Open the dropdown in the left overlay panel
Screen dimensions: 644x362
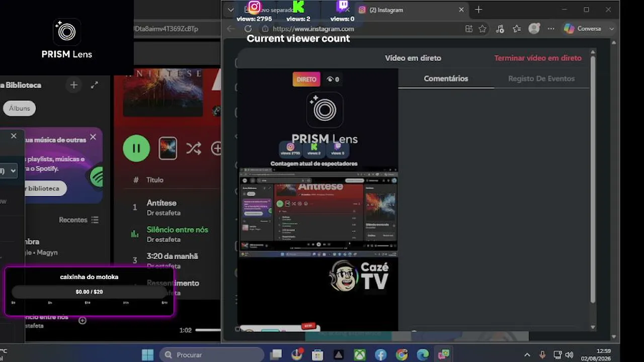(10, 171)
